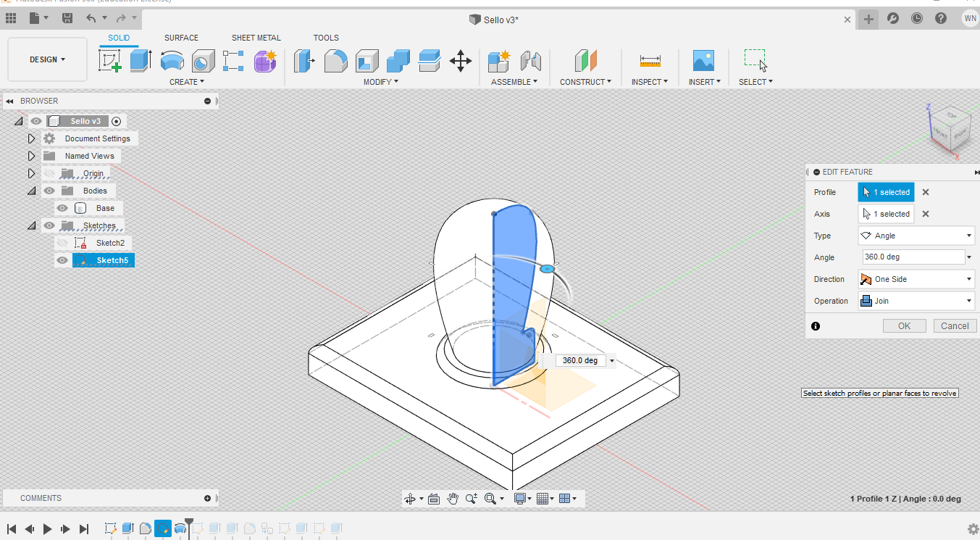Open the Type dropdown set to Angle
Image resolution: width=980 pixels, height=540 pixels.
(x=916, y=236)
